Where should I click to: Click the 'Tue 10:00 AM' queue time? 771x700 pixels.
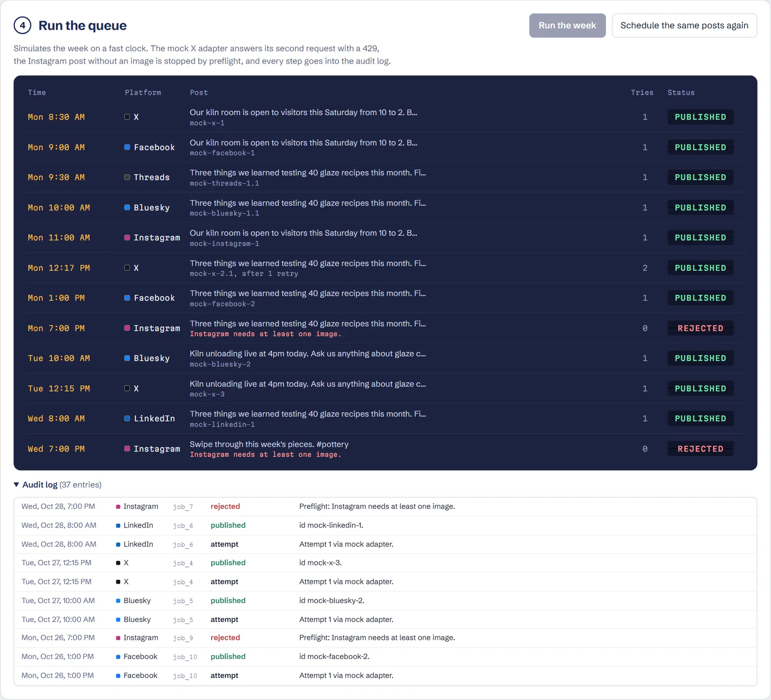[59, 358]
